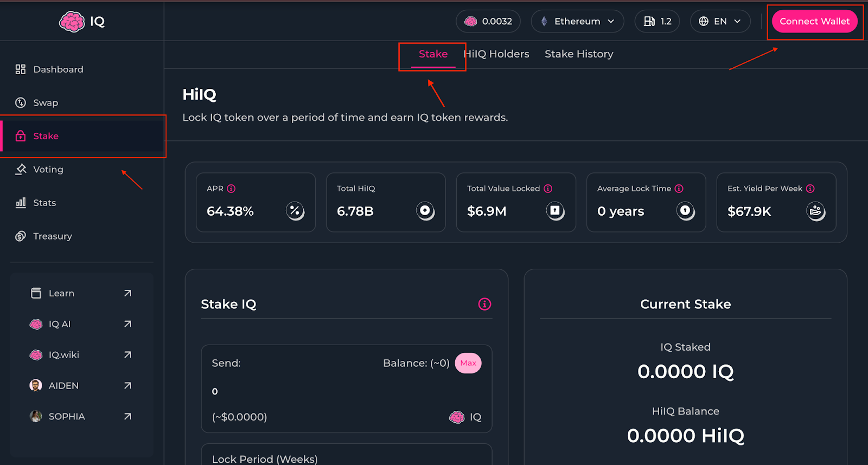Open external arrow next to AIDEN
Image resolution: width=868 pixels, height=465 pixels.
pos(127,386)
